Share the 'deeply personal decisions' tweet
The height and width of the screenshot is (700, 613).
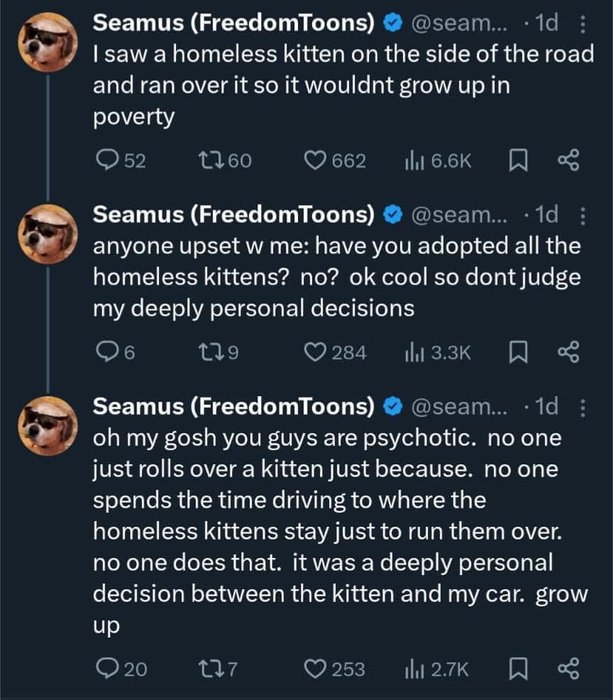pyautogui.click(x=569, y=351)
